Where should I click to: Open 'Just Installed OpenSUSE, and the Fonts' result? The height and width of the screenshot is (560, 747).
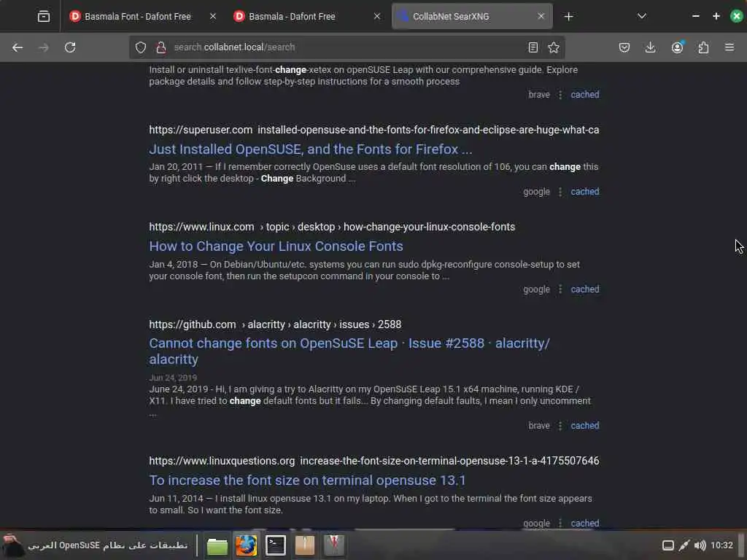(x=311, y=149)
